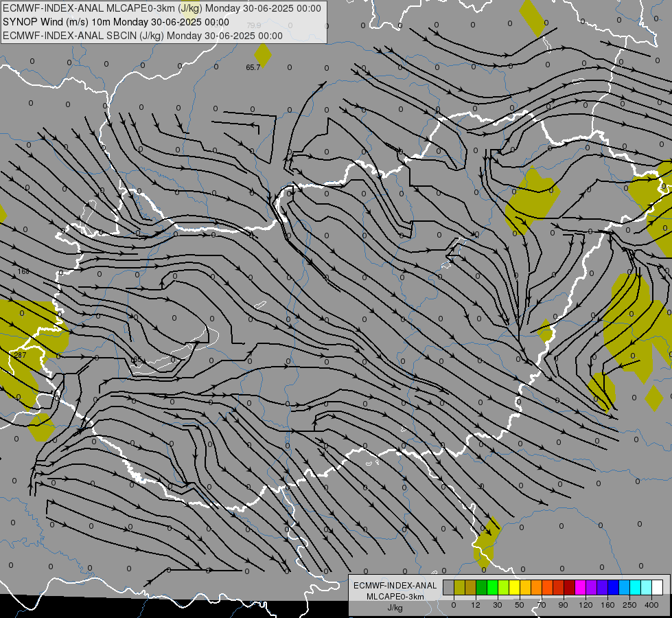This screenshot has height=618, width=672.
Task: Pick the bright green legend swatch
Action: [493, 587]
